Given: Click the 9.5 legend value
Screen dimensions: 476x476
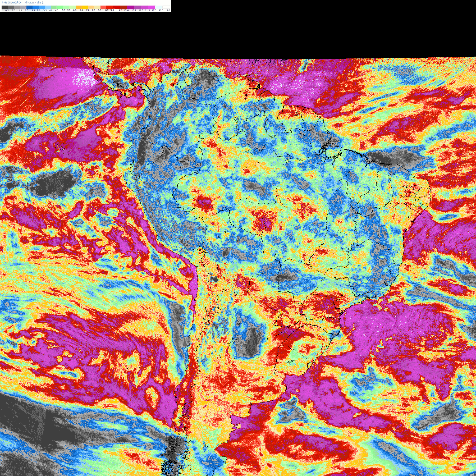Looking at the screenshot, I should tap(121, 10).
